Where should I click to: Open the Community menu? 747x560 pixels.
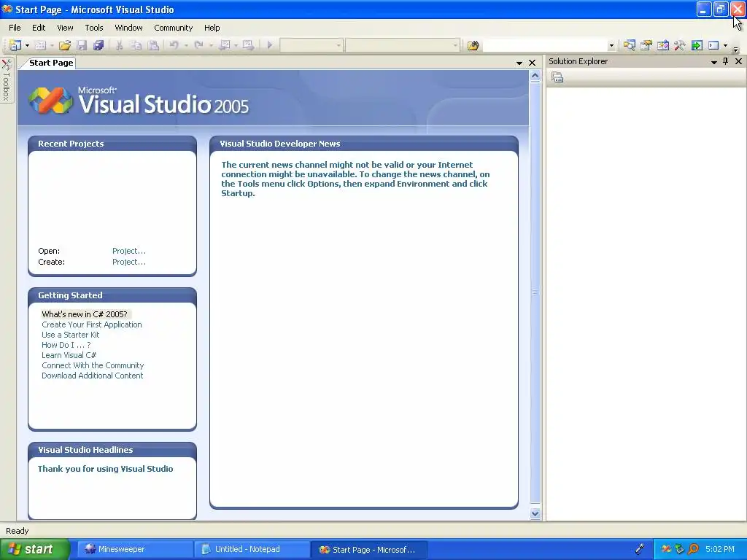[174, 28]
